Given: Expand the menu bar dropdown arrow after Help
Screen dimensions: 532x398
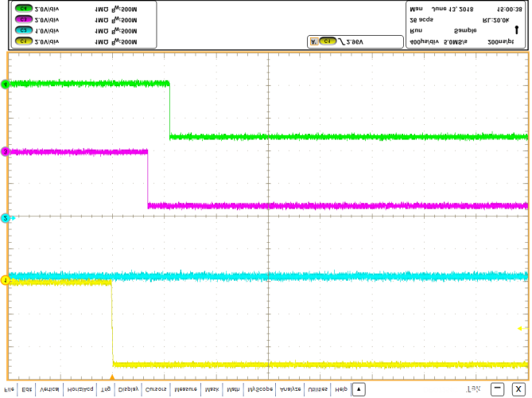Looking at the screenshot, I should coord(359,389).
